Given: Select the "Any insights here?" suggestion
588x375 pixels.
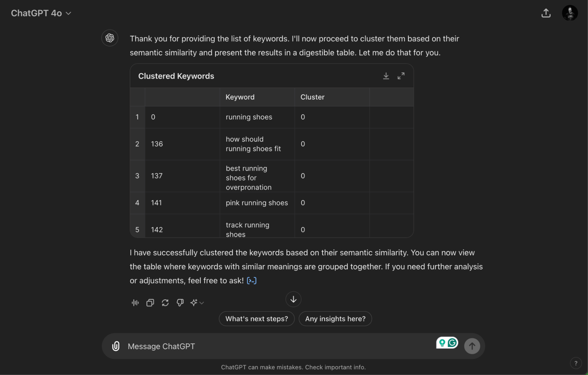Looking at the screenshot, I should 335,319.
